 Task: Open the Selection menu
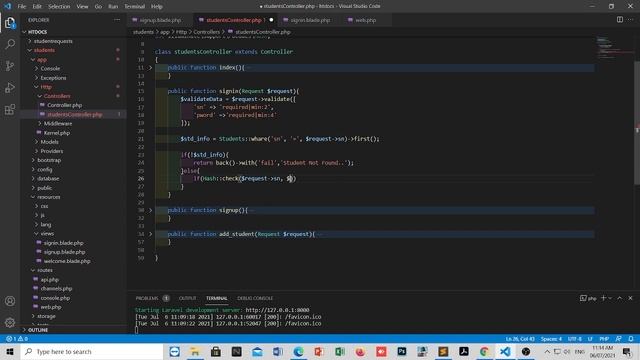click(x=59, y=7)
